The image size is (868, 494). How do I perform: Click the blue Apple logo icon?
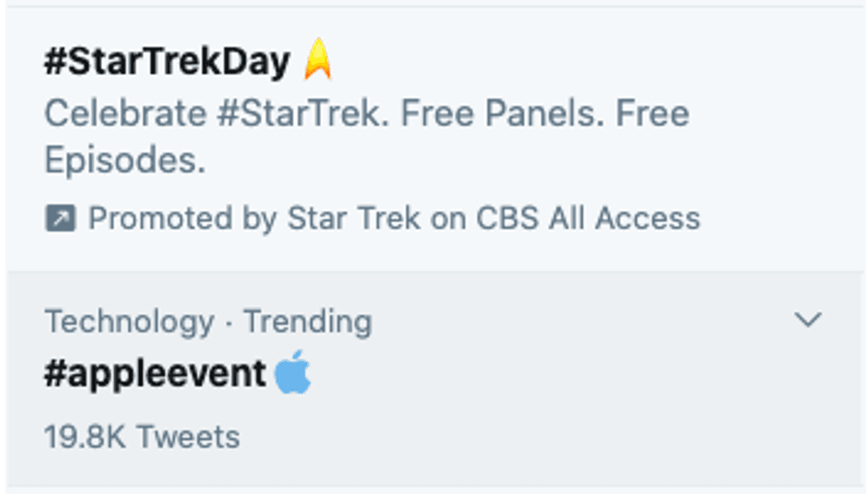click(293, 374)
